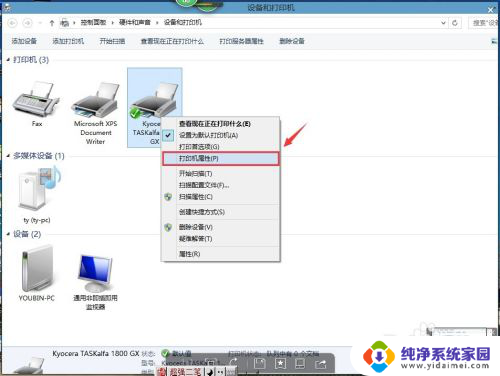Click the Kyocera TASKalfa 1800 GX details name

pyautogui.click(x=96, y=353)
